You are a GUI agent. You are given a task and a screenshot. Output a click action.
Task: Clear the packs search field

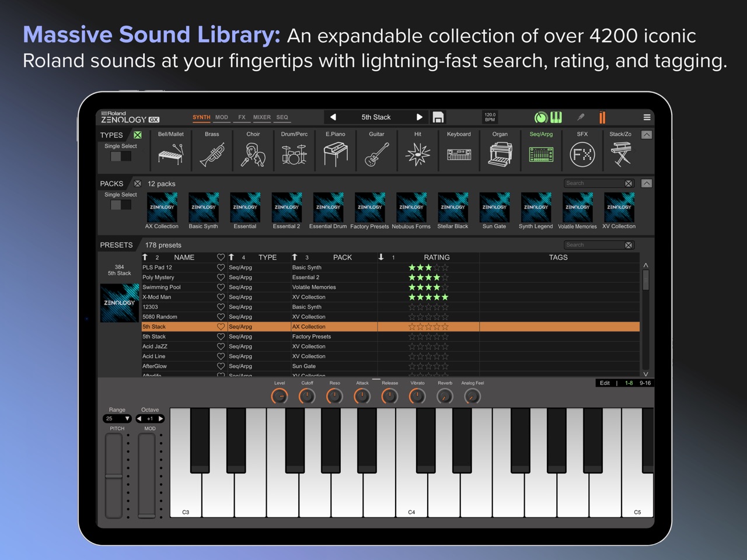[629, 183]
